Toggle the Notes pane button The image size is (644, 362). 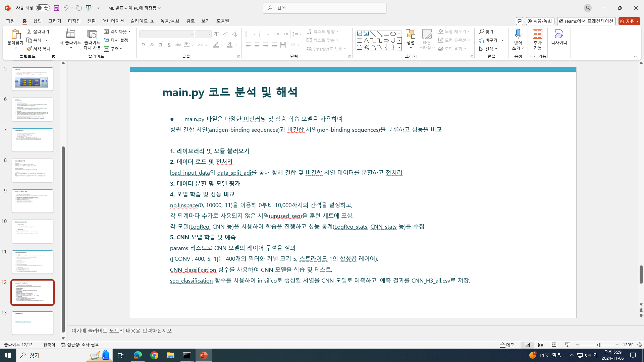pyautogui.click(x=507, y=345)
